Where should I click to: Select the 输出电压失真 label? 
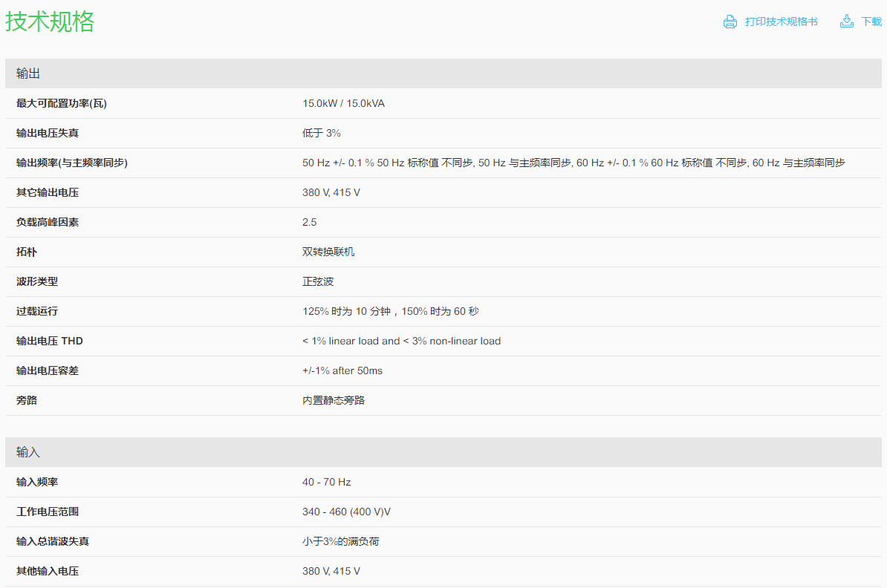pyautogui.click(x=48, y=133)
